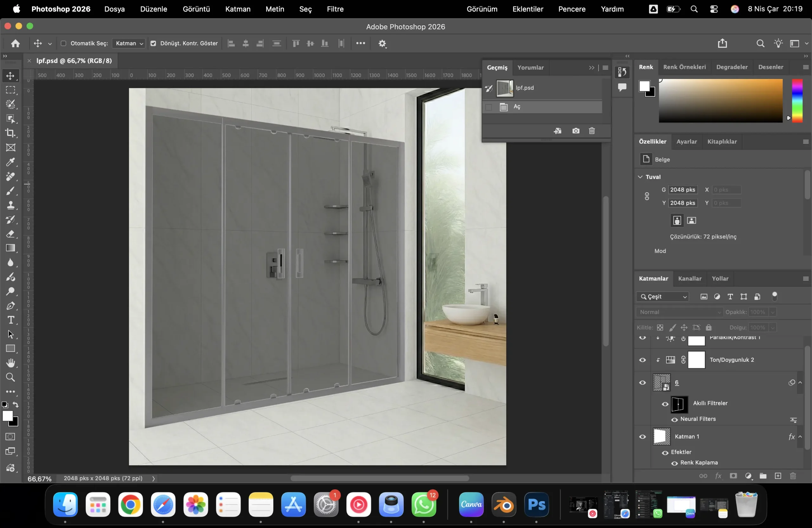Click the hue spectrum slider strip

[797, 101]
